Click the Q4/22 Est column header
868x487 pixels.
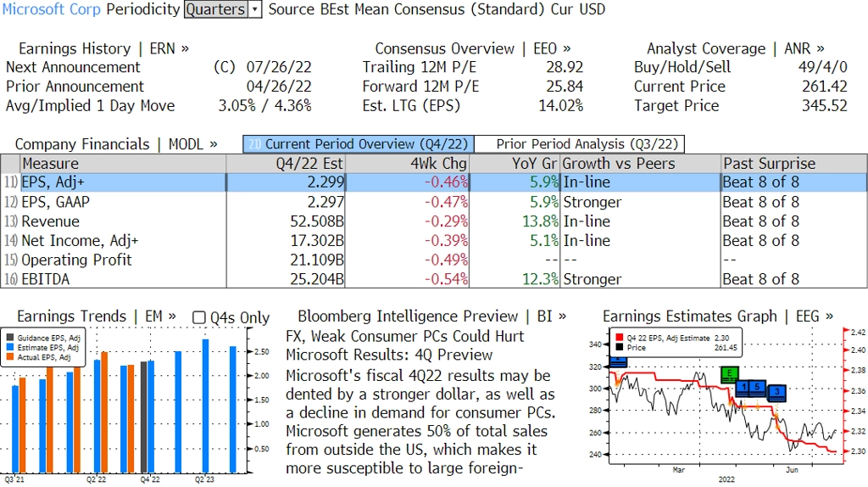286,164
